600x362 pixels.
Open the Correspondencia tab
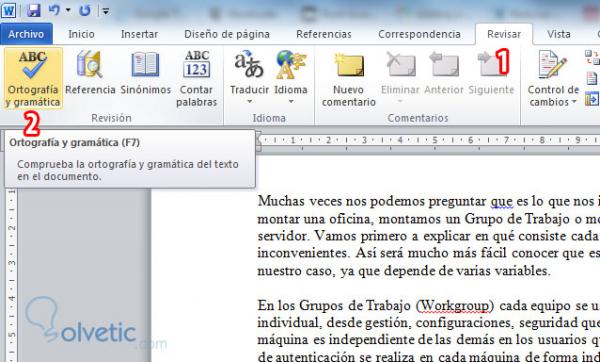(x=419, y=34)
